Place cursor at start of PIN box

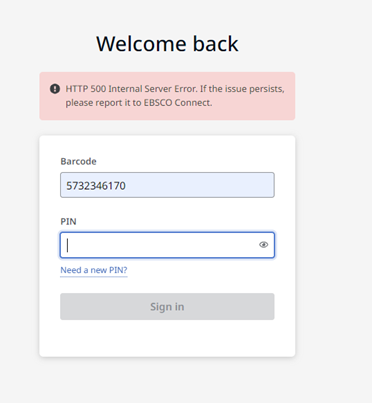coord(68,245)
